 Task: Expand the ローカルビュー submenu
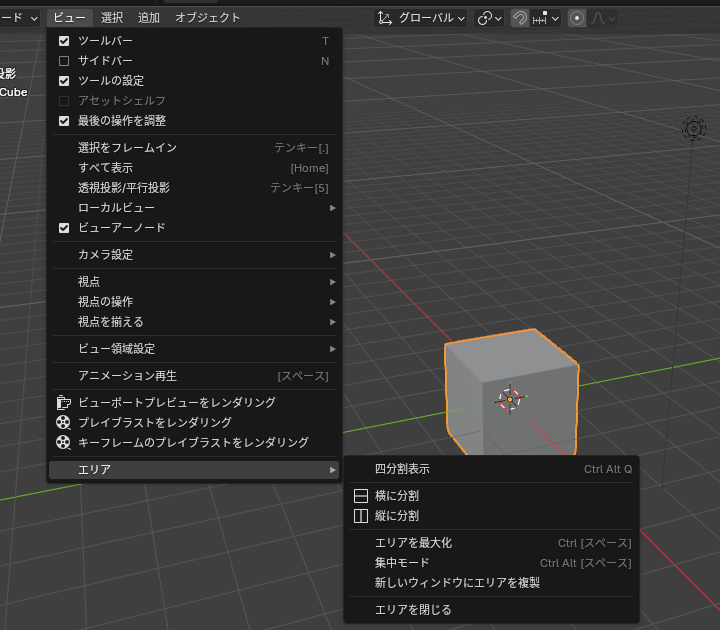click(x=194, y=208)
